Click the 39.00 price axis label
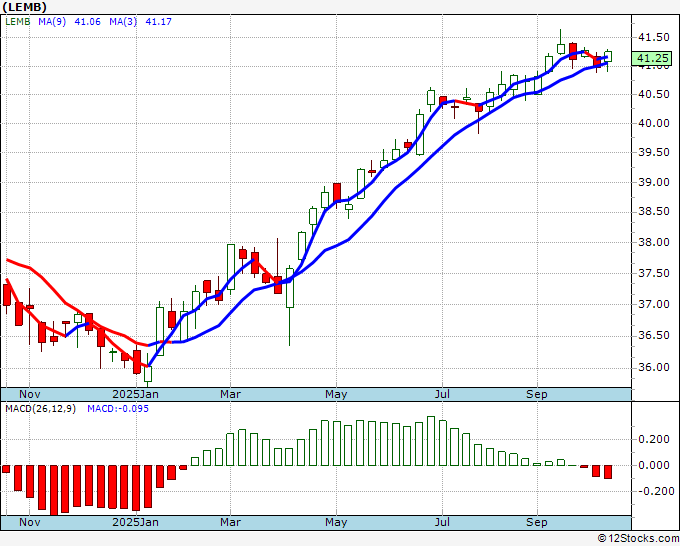This screenshot has width=680, height=546. click(654, 182)
